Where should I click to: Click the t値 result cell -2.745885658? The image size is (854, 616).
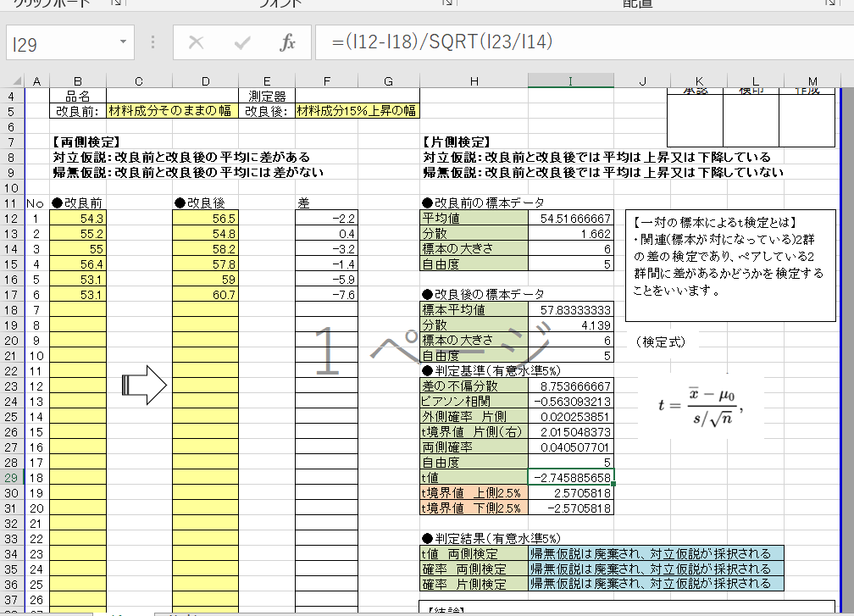click(x=571, y=478)
